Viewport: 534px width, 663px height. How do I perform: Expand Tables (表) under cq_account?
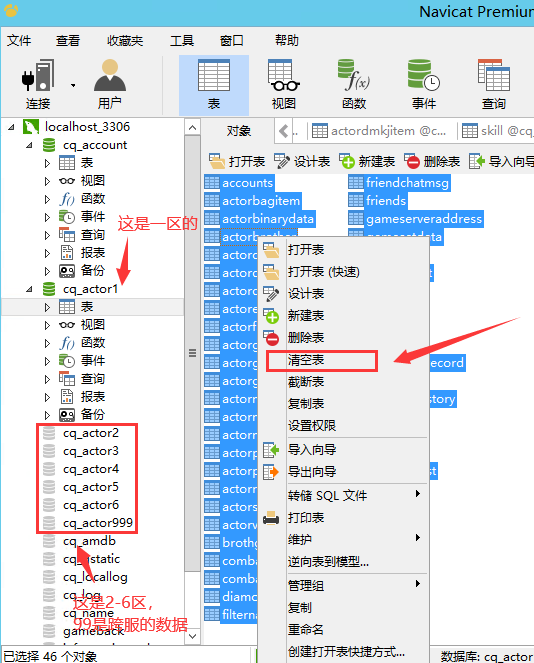(47, 163)
